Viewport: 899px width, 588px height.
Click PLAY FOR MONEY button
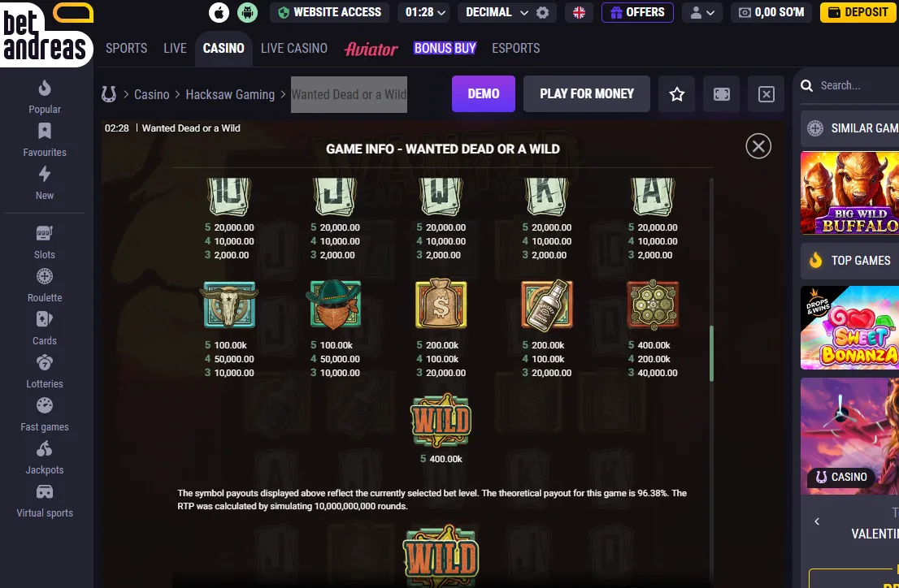pyautogui.click(x=587, y=94)
